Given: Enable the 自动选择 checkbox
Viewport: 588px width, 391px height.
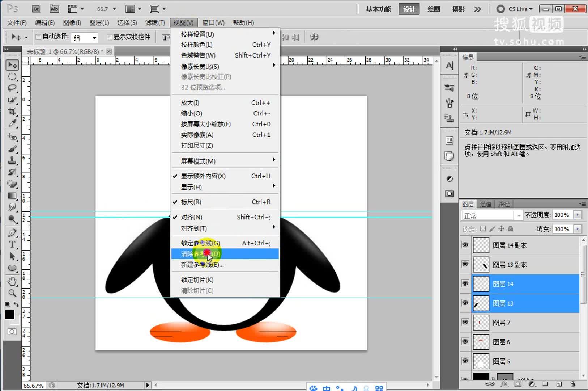Looking at the screenshot, I should click(38, 37).
